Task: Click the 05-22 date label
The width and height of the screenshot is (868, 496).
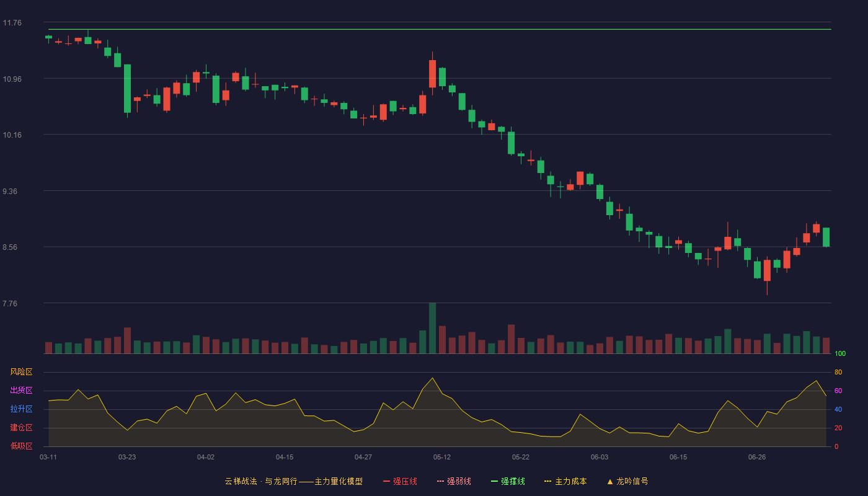Action: point(521,457)
